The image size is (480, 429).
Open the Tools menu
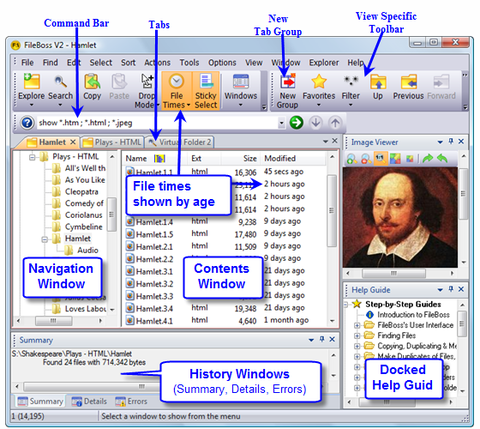(x=189, y=63)
